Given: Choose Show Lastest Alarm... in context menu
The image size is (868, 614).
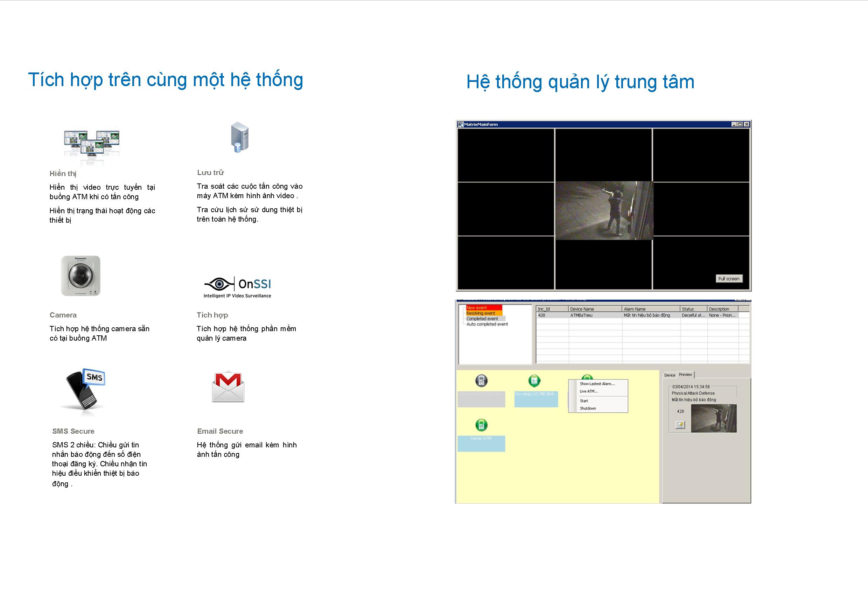Looking at the screenshot, I should [598, 384].
